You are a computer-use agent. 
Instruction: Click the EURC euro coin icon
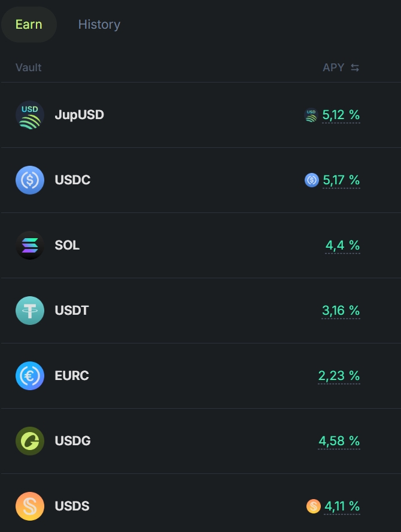30,375
